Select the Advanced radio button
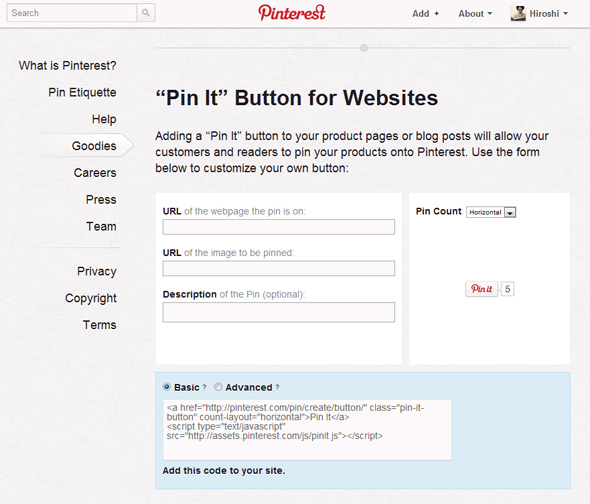Screen dimensions: 590x504 [218, 387]
